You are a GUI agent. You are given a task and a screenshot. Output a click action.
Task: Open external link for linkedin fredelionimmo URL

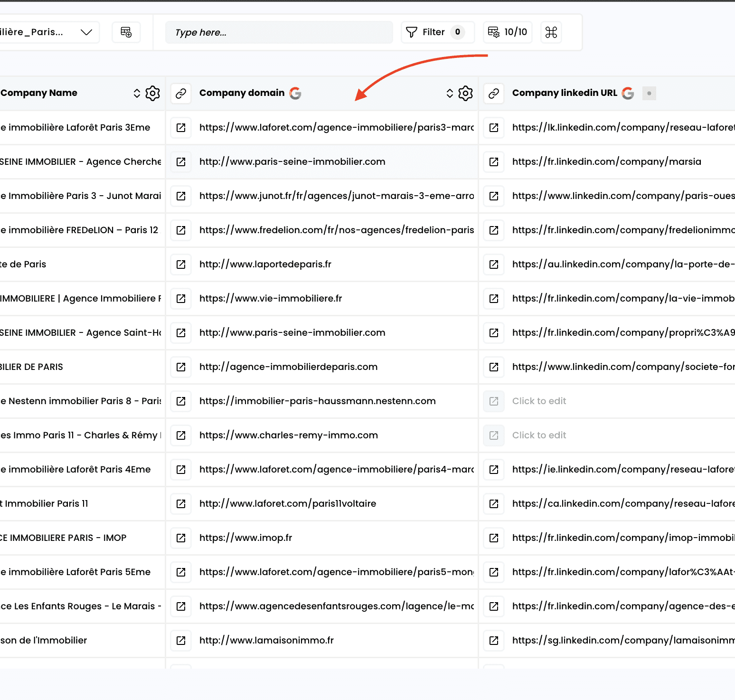(494, 230)
